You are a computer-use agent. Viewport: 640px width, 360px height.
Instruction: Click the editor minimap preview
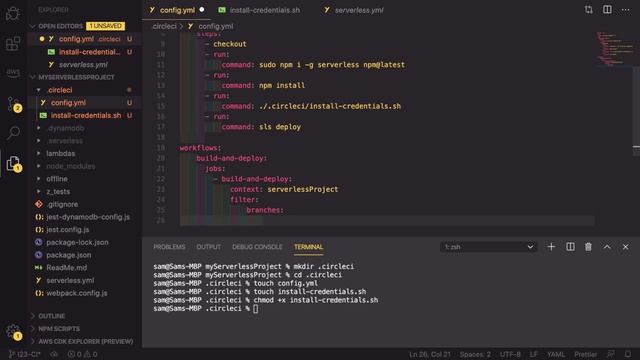tap(614, 49)
